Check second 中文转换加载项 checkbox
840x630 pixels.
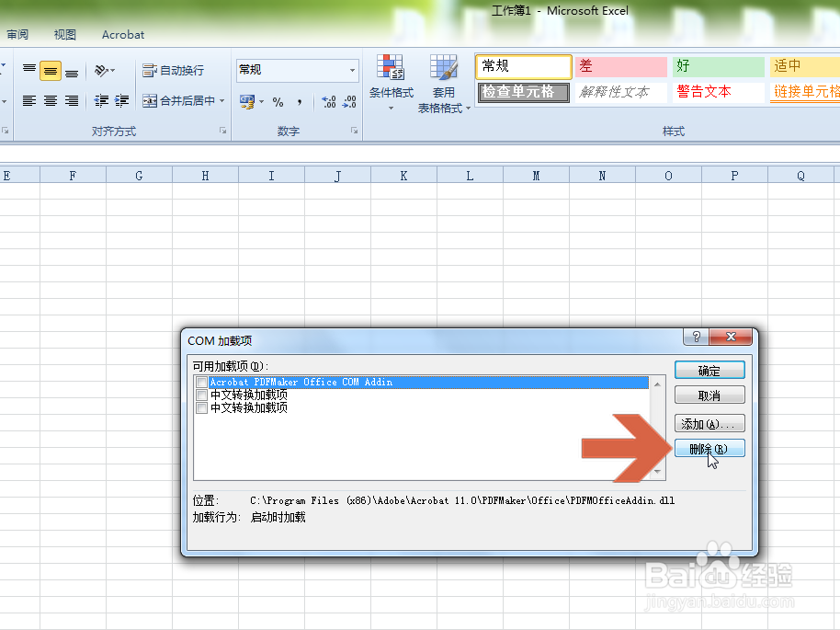click(202, 408)
